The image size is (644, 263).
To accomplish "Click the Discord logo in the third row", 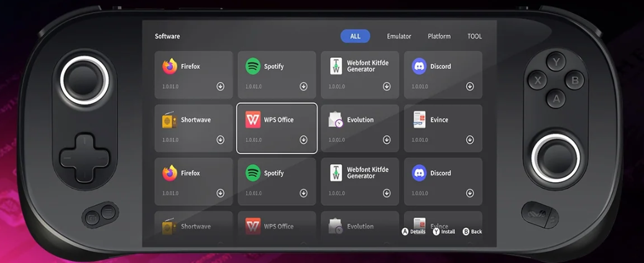I will 420,173.
